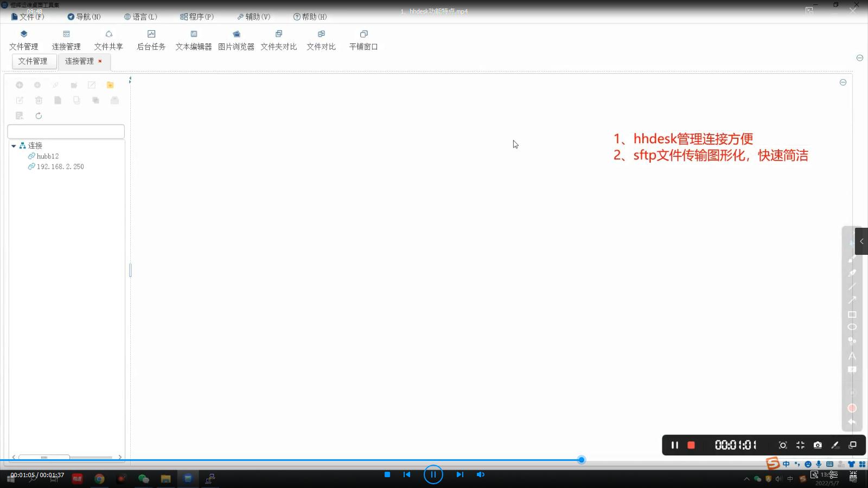Close the 连接管理 tab with red x
This screenshot has width=868, height=488.
click(x=100, y=61)
